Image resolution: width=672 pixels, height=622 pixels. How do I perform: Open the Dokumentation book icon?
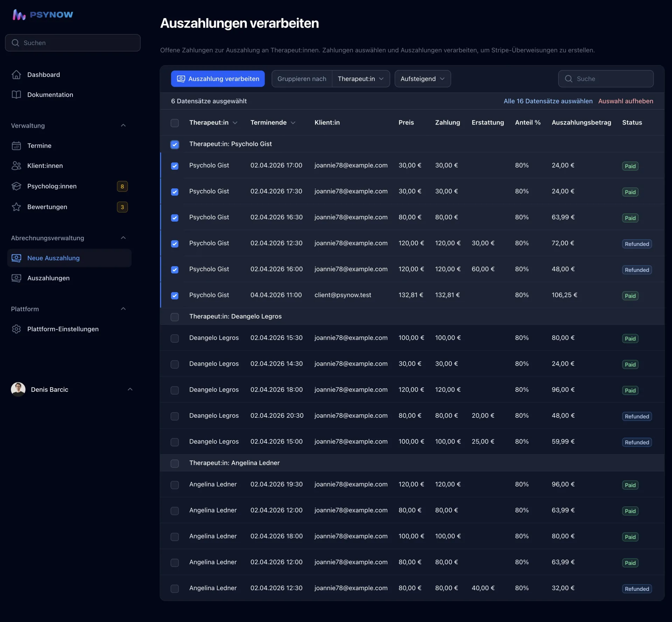coord(16,94)
